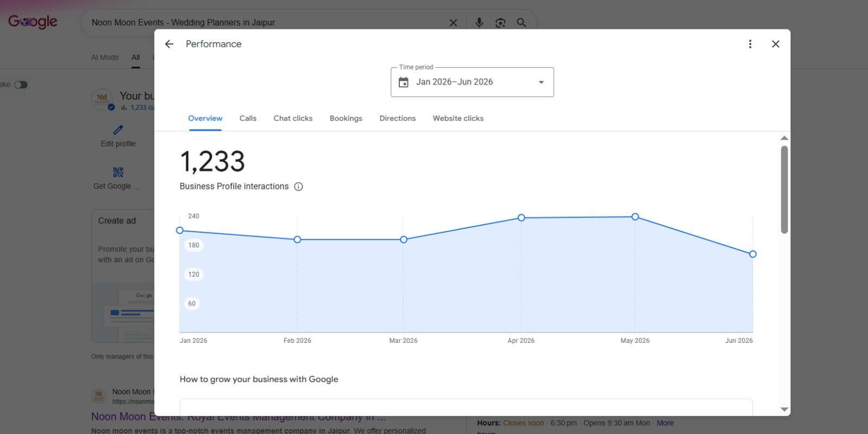The width and height of the screenshot is (868, 434).
Task: Open Google Lens image search
Action: (x=500, y=23)
